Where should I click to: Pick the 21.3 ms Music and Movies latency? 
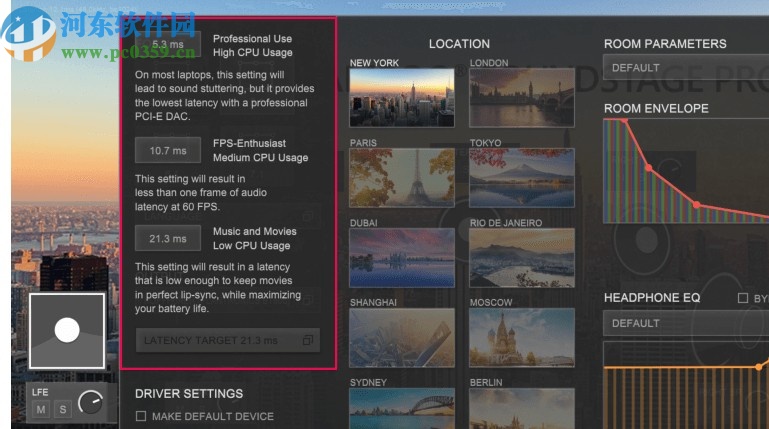pos(168,239)
